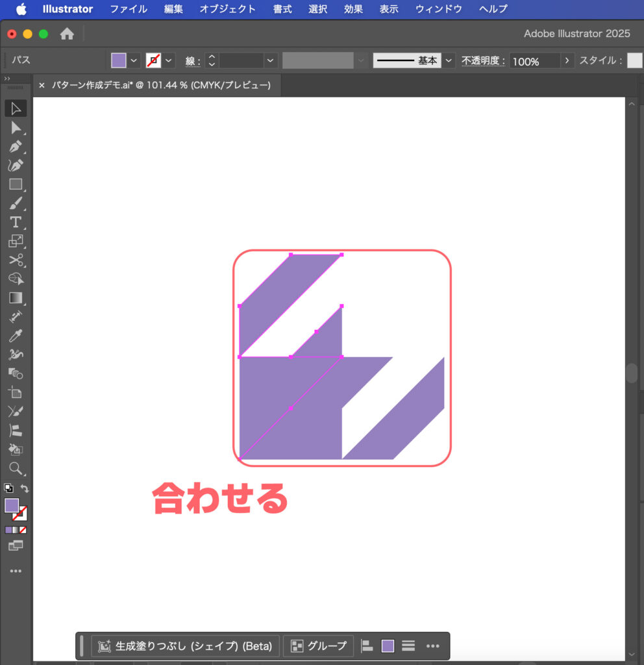This screenshot has height=665, width=644.
Task: Click the グループ button
Action: (318, 646)
